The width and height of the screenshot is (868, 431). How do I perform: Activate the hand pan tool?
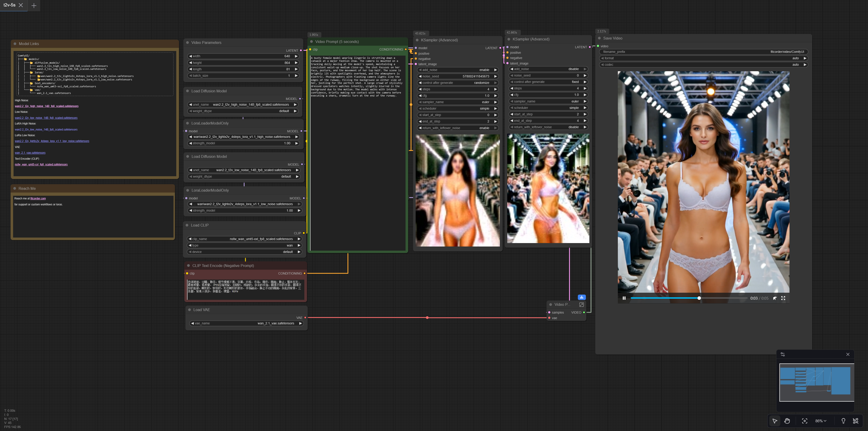pos(787,421)
